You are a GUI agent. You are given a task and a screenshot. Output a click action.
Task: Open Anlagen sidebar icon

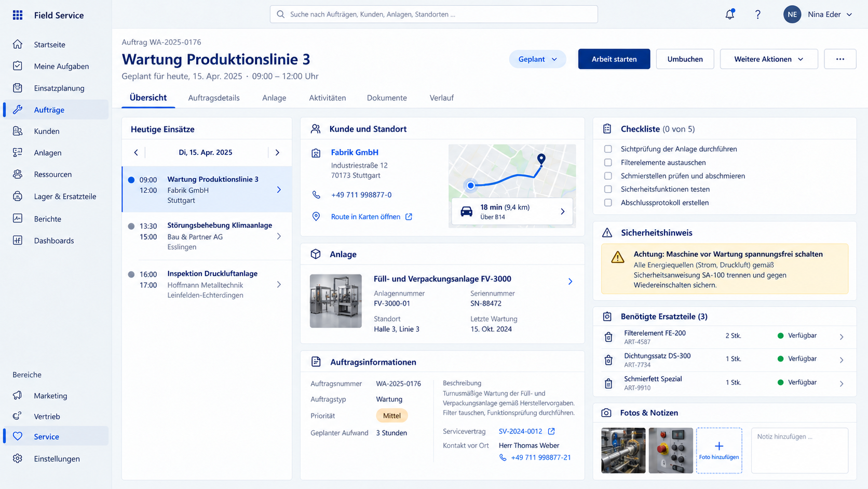coord(18,152)
